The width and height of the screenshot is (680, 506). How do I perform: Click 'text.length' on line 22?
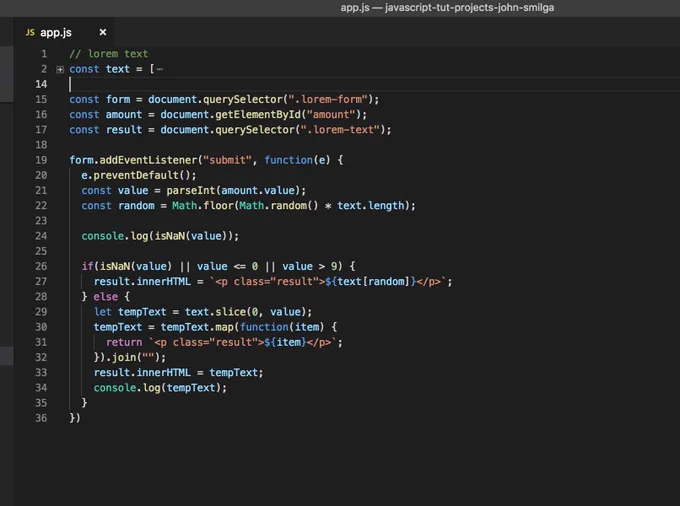pyautogui.click(x=371, y=206)
